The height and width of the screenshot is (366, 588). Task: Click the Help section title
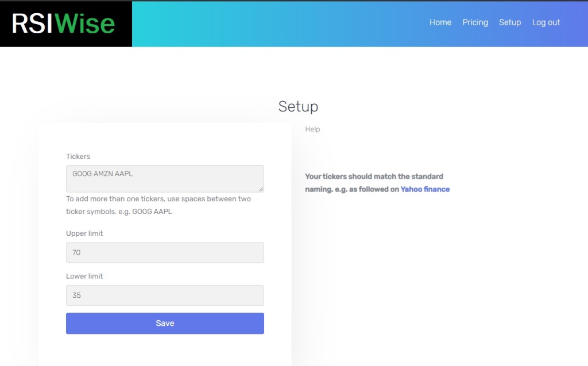312,129
